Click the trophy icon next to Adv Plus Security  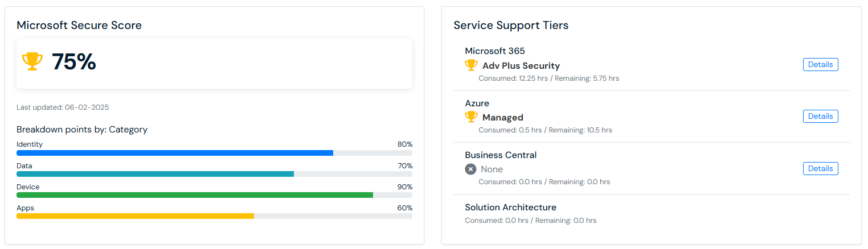pyautogui.click(x=471, y=65)
